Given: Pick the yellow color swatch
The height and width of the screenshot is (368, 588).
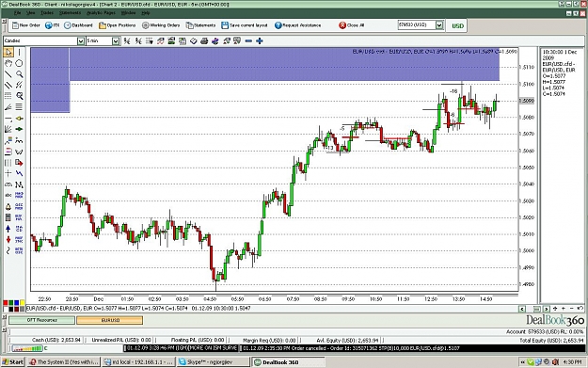Looking at the screenshot, I should point(23,303).
